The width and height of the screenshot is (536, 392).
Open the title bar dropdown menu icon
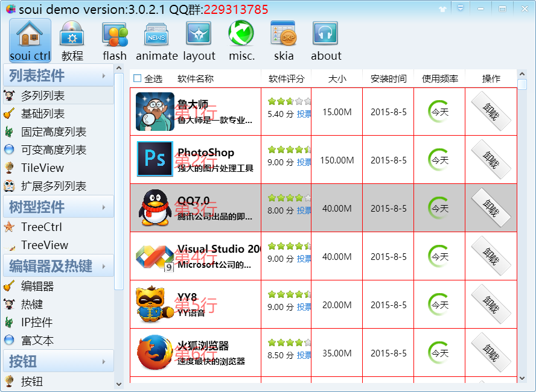click(461, 8)
